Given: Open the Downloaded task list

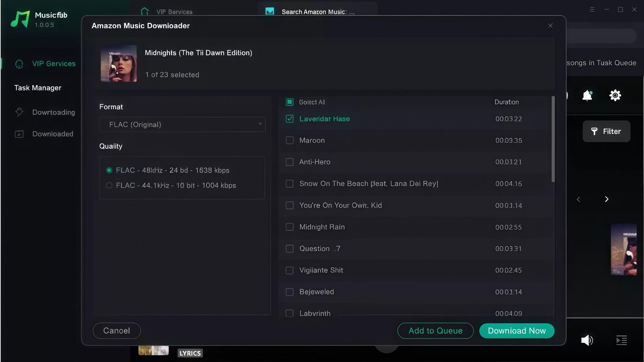Looking at the screenshot, I should (53, 134).
